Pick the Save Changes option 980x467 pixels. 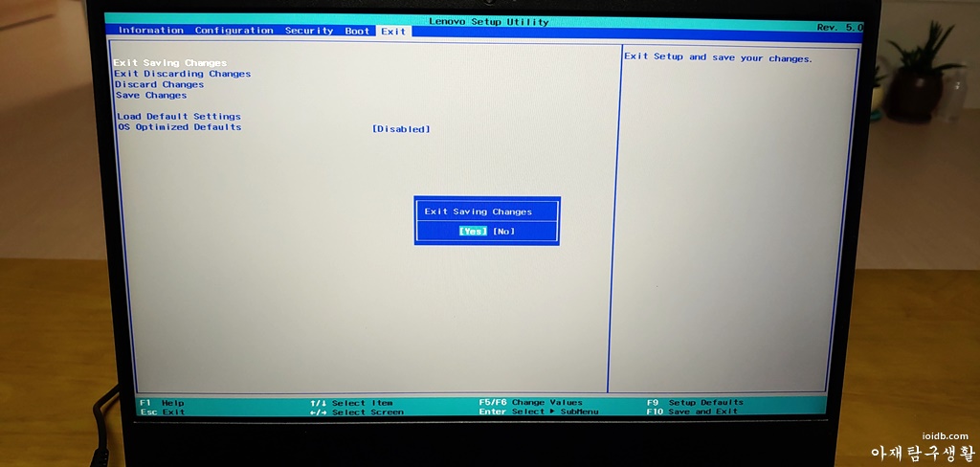coord(151,95)
